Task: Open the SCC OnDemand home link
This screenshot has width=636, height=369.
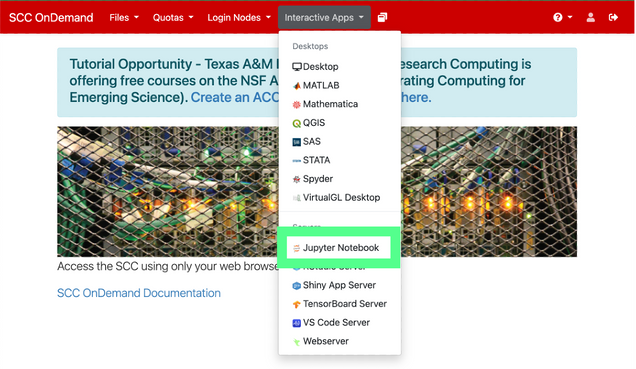Action: (51, 17)
